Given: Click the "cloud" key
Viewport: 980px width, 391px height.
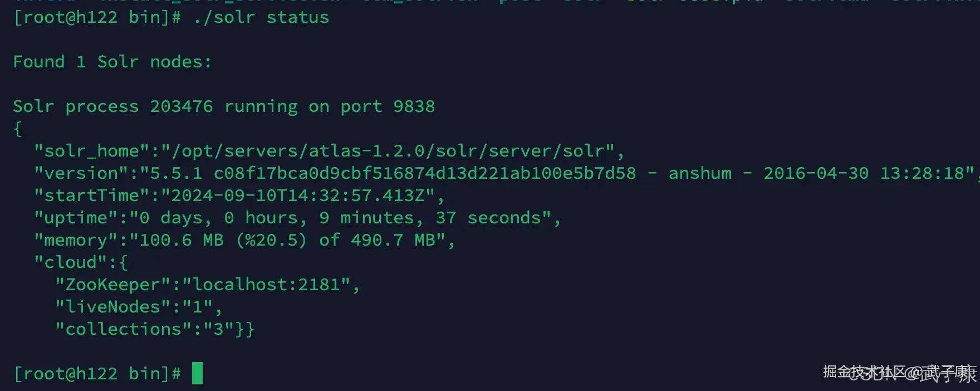Looking at the screenshot, I should pyautogui.click(x=71, y=262).
